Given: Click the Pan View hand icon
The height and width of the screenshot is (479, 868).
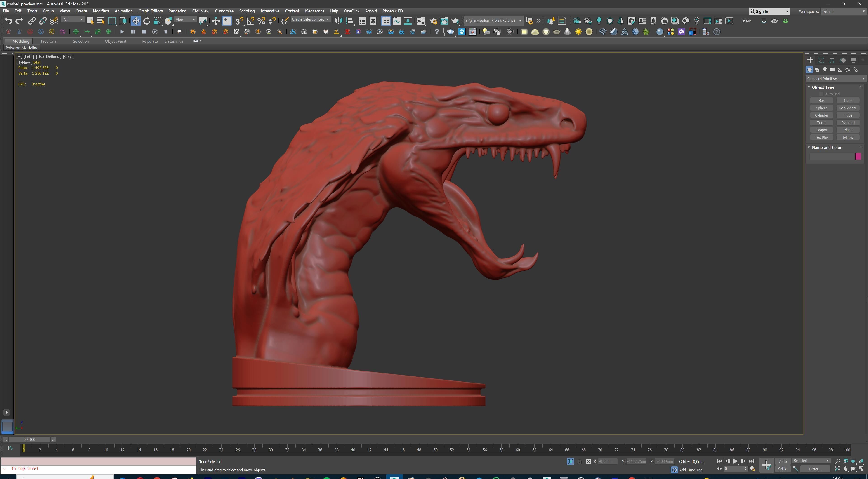Looking at the screenshot, I should pos(845,469).
